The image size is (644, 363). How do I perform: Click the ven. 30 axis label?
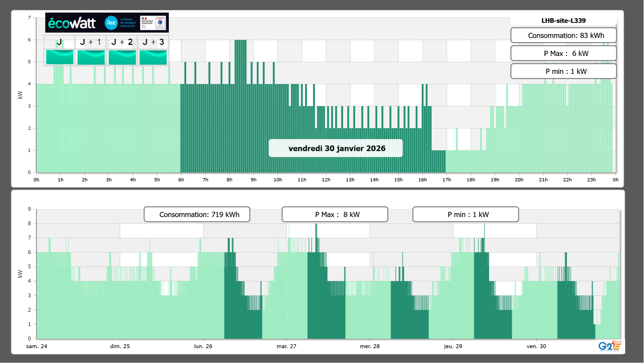coord(536,346)
